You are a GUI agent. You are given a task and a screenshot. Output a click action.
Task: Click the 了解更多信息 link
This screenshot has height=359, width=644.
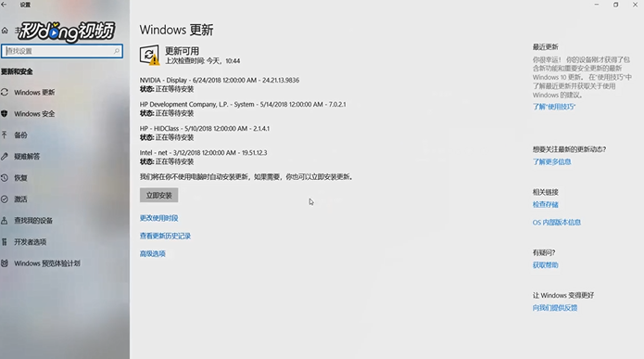[551, 161]
